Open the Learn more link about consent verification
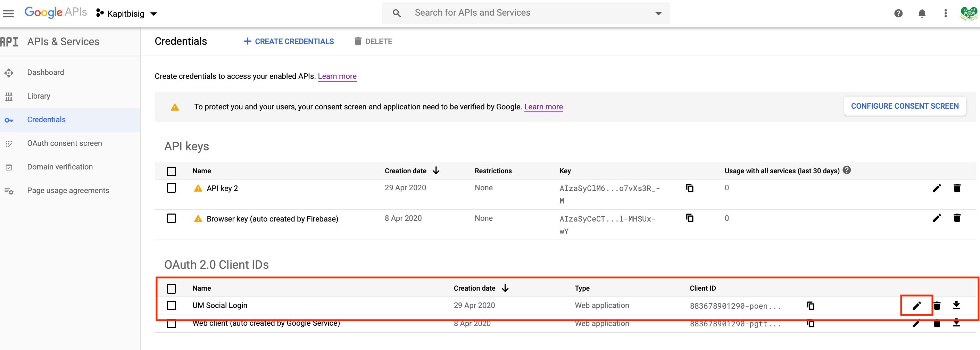The width and height of the screenshot is (980, 350). click(543, 107)
